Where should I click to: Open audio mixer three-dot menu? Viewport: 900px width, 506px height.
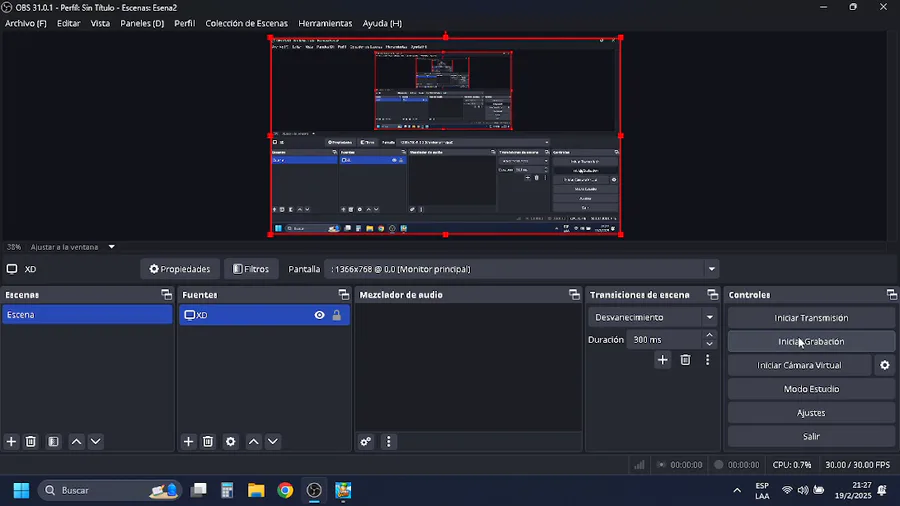pos(389,441)
